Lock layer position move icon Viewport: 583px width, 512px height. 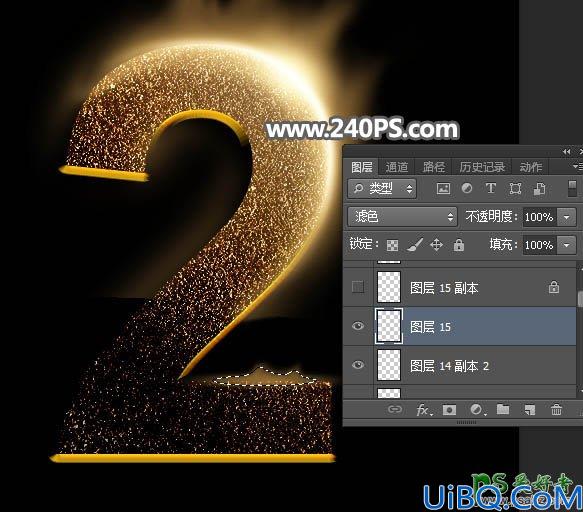[x=436, y=245]
